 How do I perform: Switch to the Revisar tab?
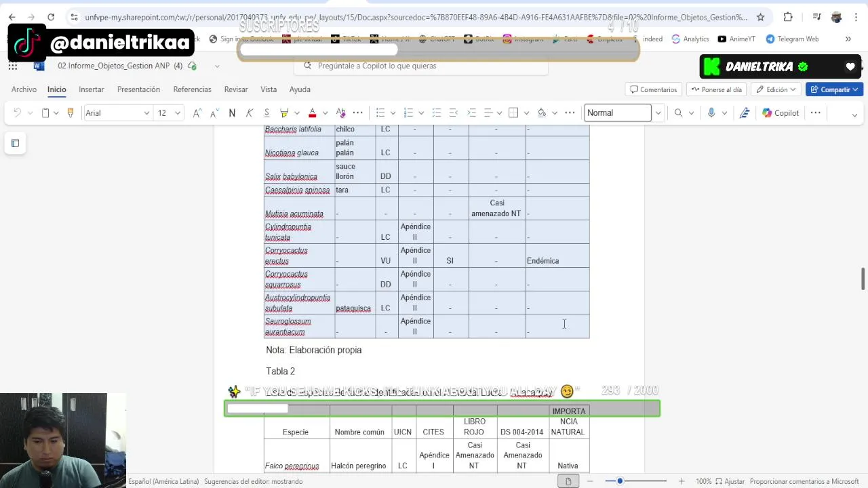pyautogui.click(x=236, y=89)
